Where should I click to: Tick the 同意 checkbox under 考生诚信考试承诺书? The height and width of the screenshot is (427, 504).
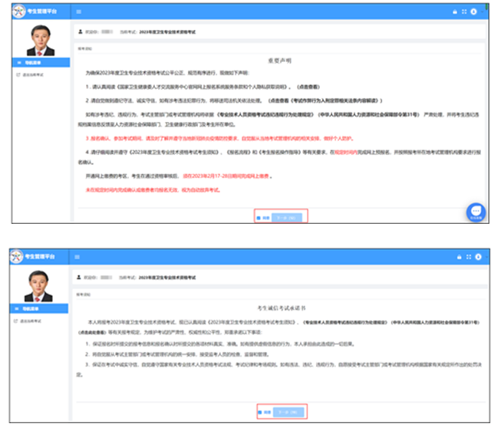(260, 412)
